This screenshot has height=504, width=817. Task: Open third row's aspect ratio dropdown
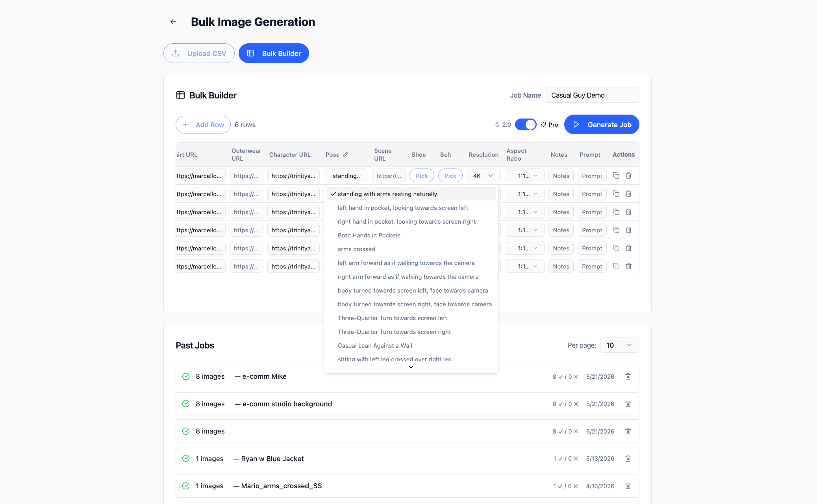click(x=524, y=212)
